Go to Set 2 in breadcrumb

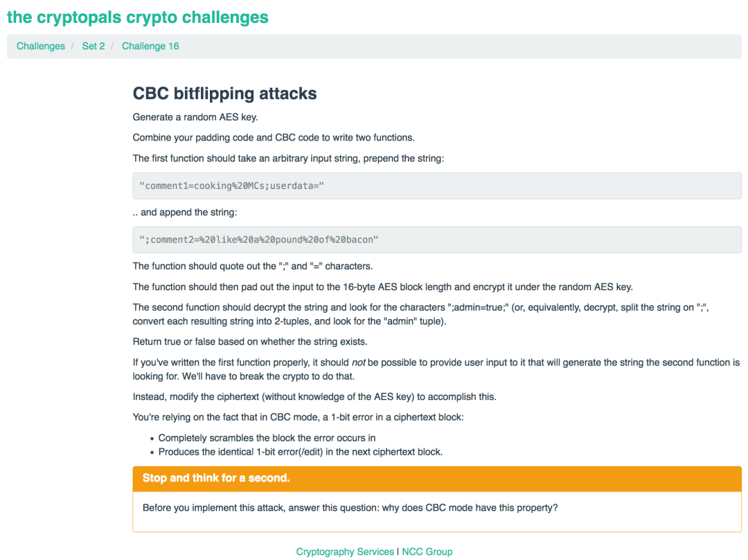(93, 46)
